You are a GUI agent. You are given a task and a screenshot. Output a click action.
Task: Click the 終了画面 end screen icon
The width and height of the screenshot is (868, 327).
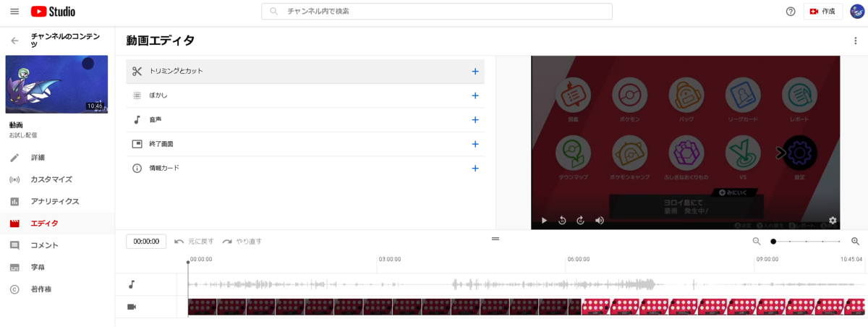[137, 144]
